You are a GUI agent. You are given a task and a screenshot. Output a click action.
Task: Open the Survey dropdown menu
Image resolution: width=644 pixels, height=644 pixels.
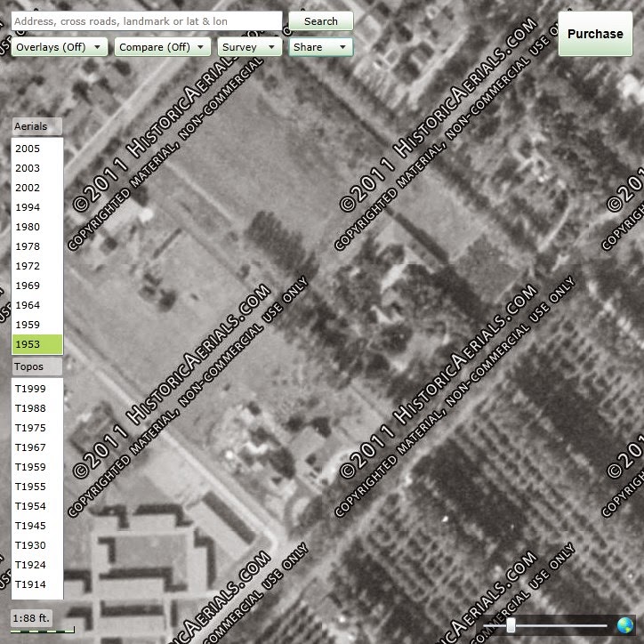click(249, 47)
